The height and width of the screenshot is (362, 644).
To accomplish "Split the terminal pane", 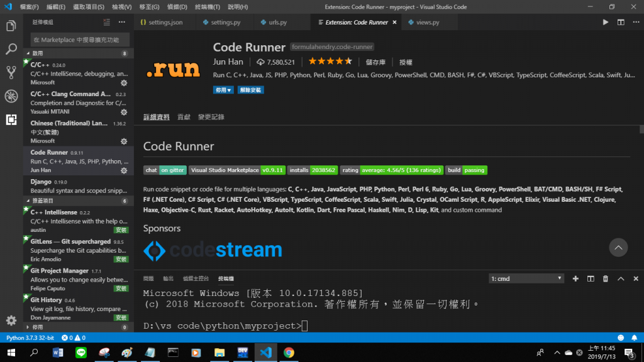I will pos(591,278).
